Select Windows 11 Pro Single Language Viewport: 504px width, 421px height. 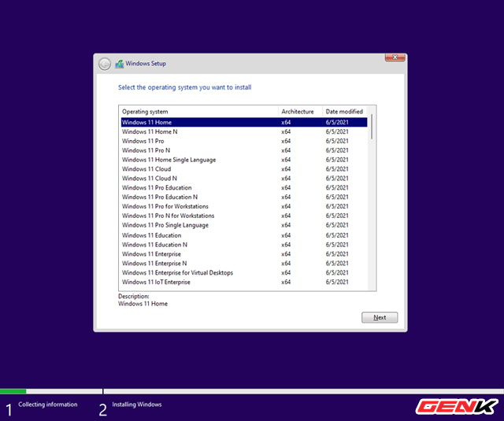tap(244, 225)
